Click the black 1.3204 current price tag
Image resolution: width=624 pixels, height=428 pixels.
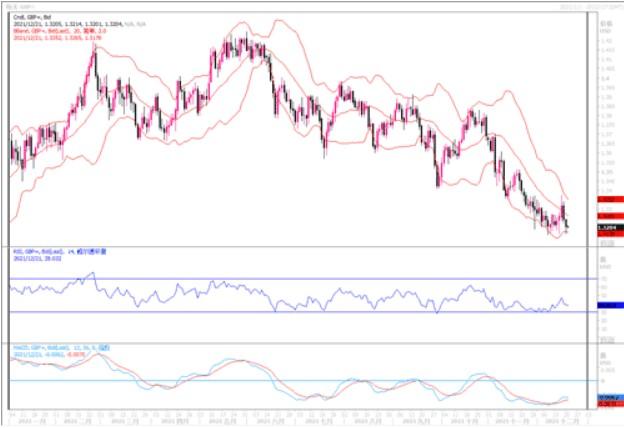[x=605, y=229]
